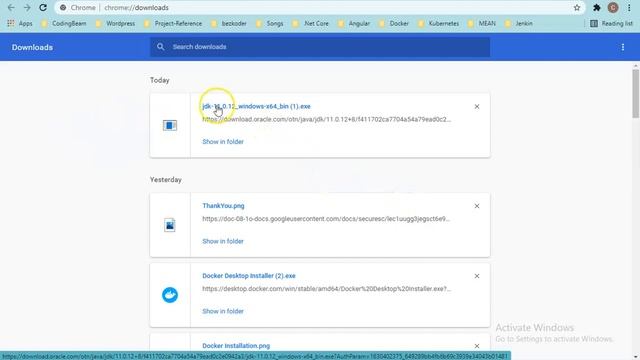Remove jdk installer from the list

tap(477, 107)
